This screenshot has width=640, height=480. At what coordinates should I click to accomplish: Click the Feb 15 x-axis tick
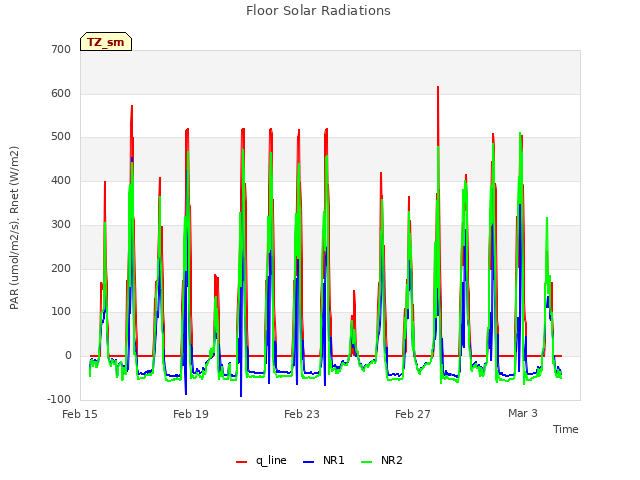80,414
